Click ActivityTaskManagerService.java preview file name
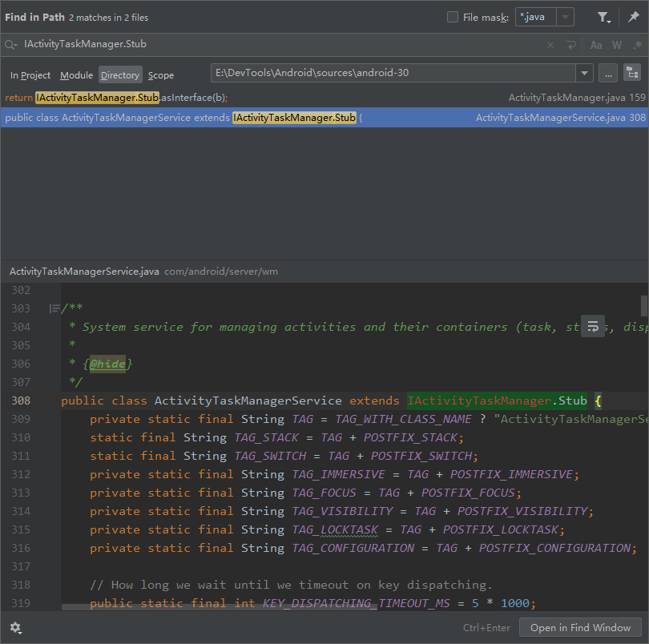Viewport: 649px width, 644px height. [84, 272]
